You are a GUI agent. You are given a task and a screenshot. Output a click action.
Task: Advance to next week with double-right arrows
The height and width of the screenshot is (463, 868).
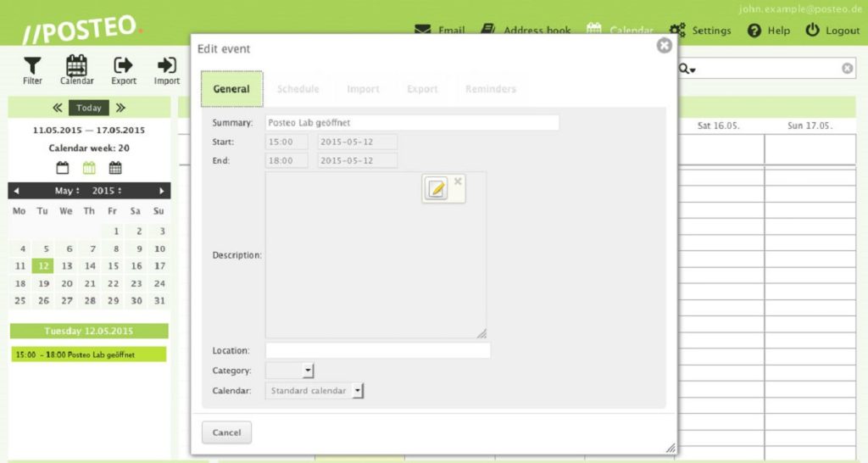click(x=120, y=108)
